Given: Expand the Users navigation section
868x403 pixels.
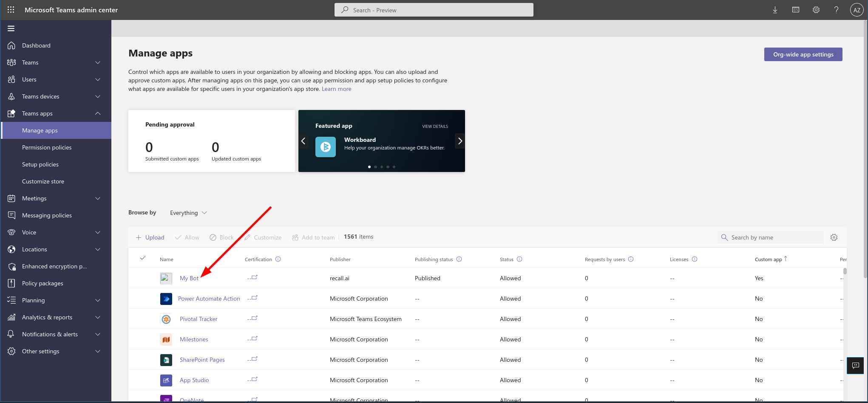Looking at the screenshot, I should click(x=98, y=79).
